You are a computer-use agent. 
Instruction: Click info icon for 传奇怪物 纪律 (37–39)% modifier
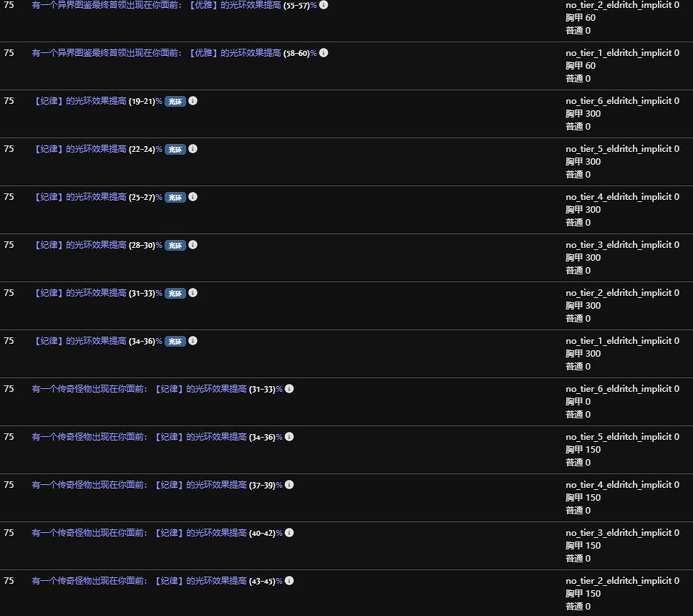tap(289, 485)
